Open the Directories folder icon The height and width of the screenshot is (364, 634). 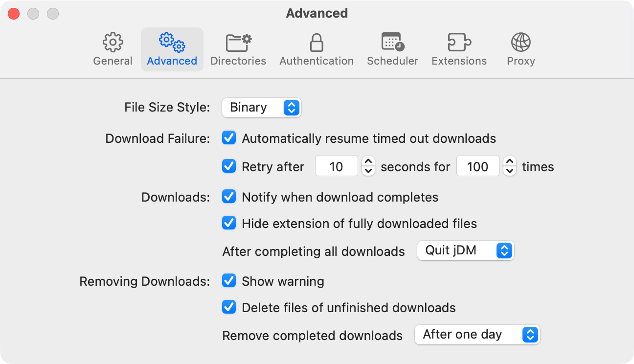tap(238, 43)
